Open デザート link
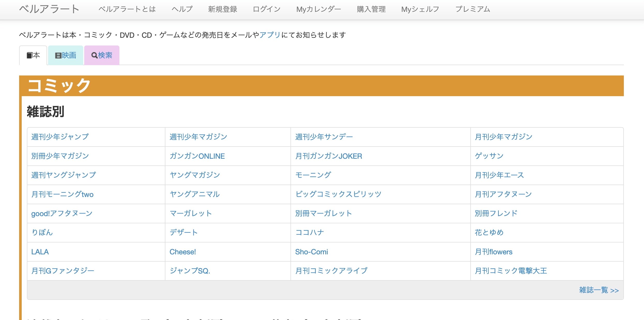 pyautogui.click(x=184, y=232)
